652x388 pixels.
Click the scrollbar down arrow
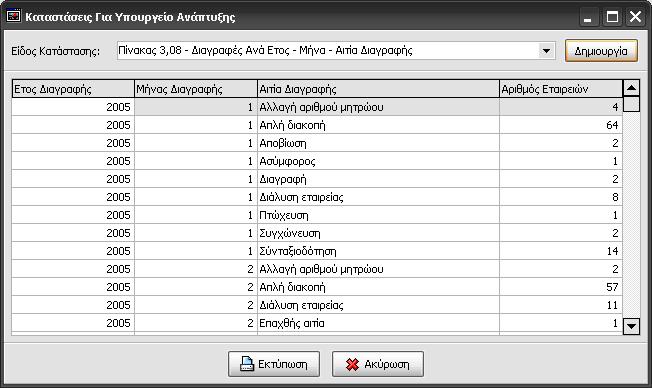[631, 326]
